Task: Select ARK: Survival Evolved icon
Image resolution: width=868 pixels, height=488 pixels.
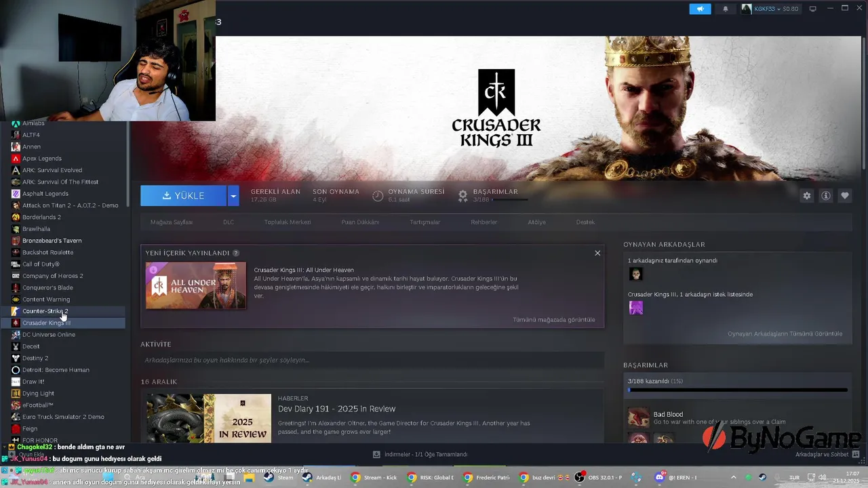Action: [x=16, y=170]
